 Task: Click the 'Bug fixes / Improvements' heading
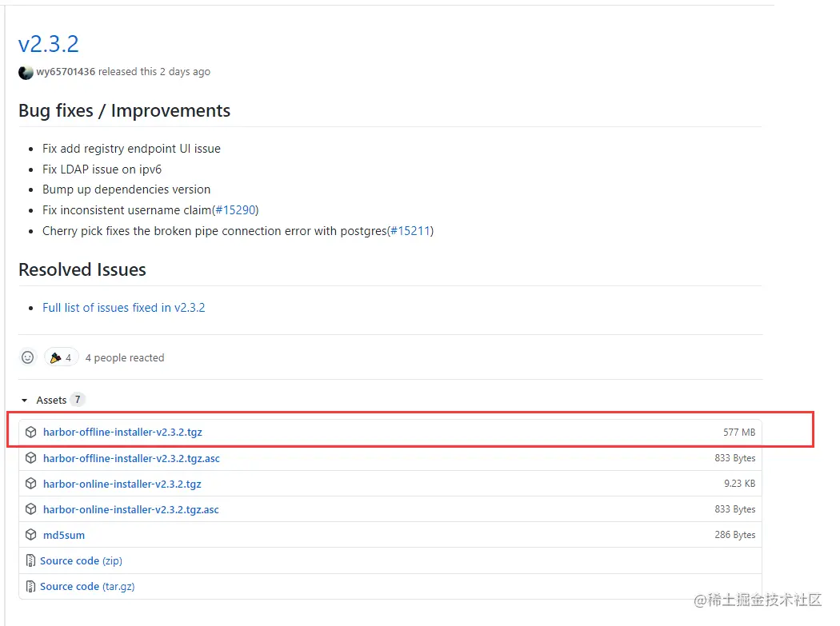click(124, 111)
